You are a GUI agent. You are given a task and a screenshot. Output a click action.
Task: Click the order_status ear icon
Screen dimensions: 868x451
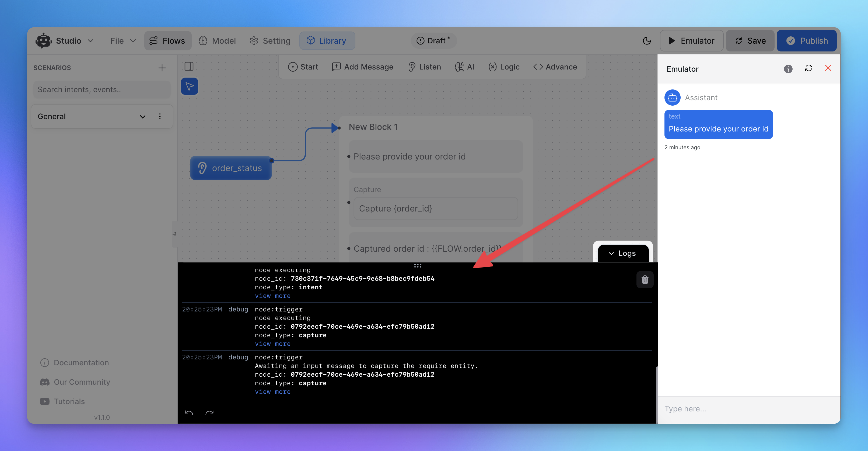[x=202, y=168]
